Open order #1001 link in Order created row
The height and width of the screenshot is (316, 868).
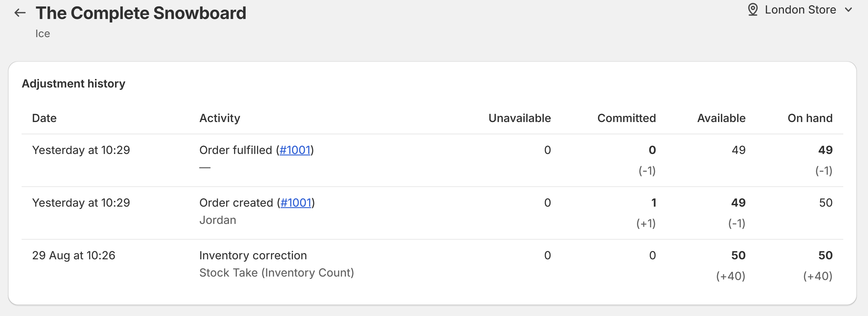(295, 203)
